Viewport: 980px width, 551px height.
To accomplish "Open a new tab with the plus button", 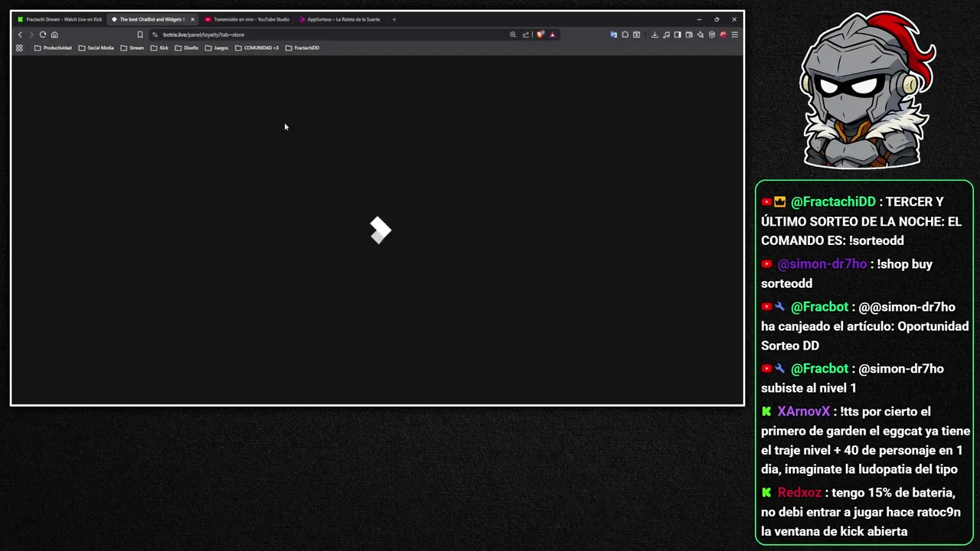I will [394, 19].
